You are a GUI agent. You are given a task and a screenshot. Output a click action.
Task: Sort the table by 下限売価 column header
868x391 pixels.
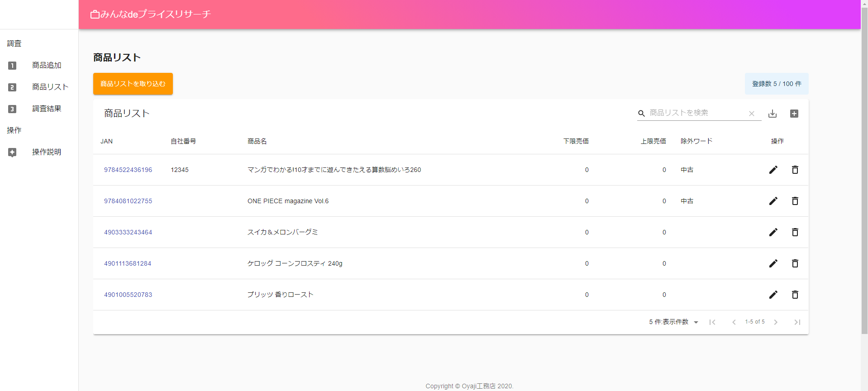click(x=576, y=141)
